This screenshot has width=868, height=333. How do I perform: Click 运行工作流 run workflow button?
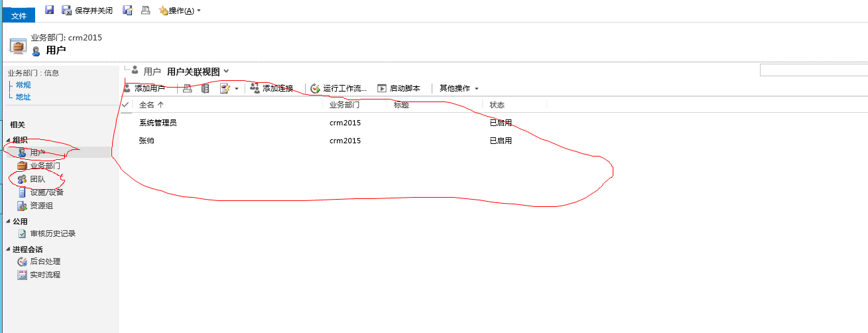tap(339, 88)
